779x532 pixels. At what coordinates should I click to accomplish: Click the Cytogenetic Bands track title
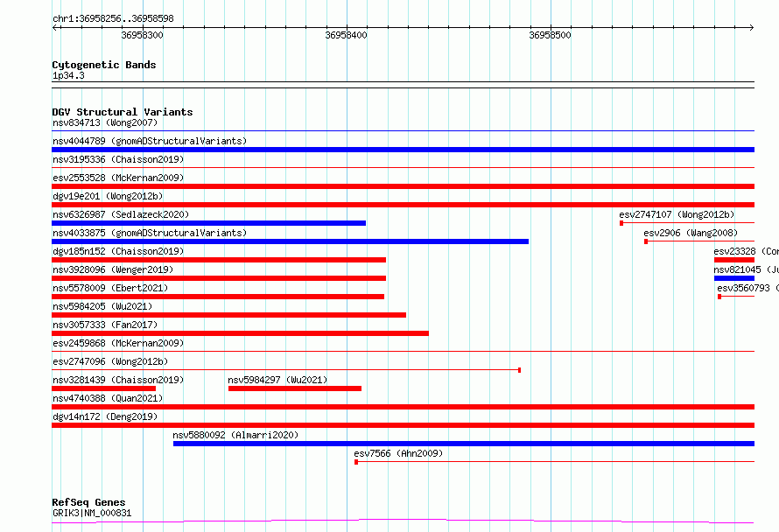click(x=104, y=65)
